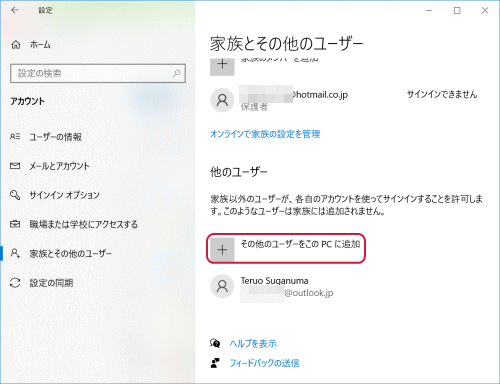The height and width of the screenshot is (384, 500).
Task: Open メールとアカウント page
Action: pos(59,166)
